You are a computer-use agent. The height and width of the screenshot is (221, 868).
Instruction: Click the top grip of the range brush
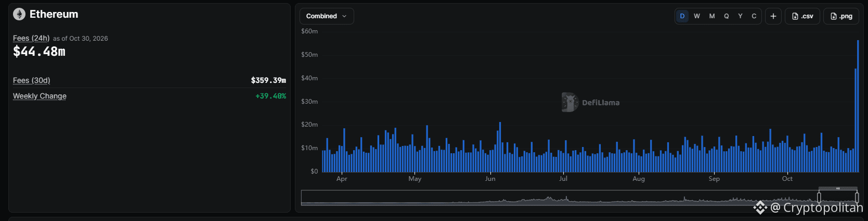pos(838,188)
